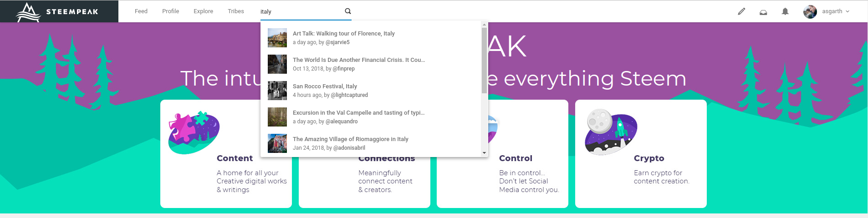Expand the asgarth account dropdown chevron

pyautogui.click(x=848, y=11)
